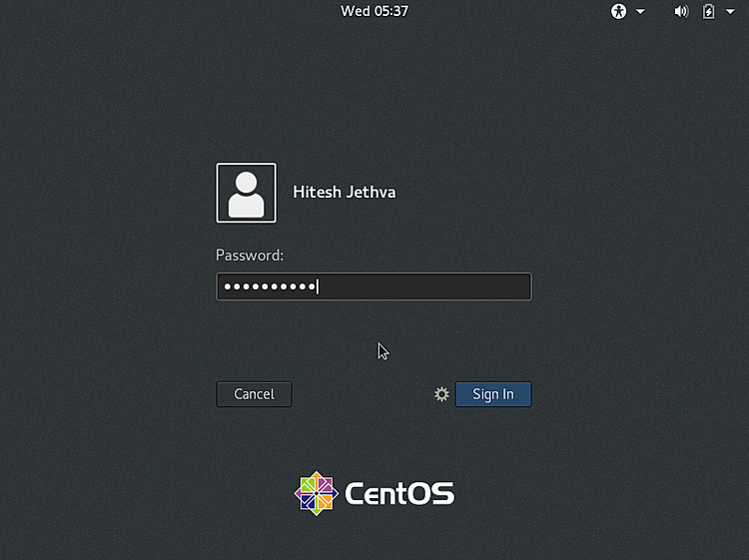Open the clock showing Wed 05:37
Screen dimensions: 749x560
pyautogui.click(x=374, y=11)
